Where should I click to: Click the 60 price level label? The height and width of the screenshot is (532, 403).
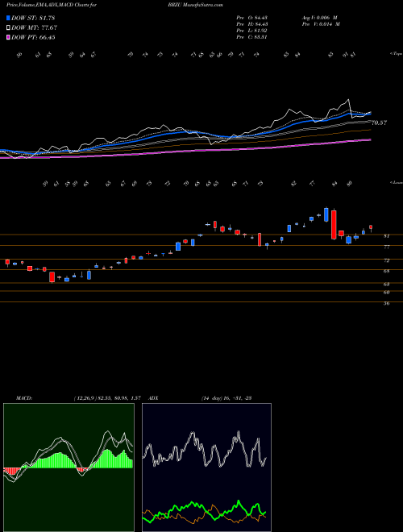click(x=386, y=293)
